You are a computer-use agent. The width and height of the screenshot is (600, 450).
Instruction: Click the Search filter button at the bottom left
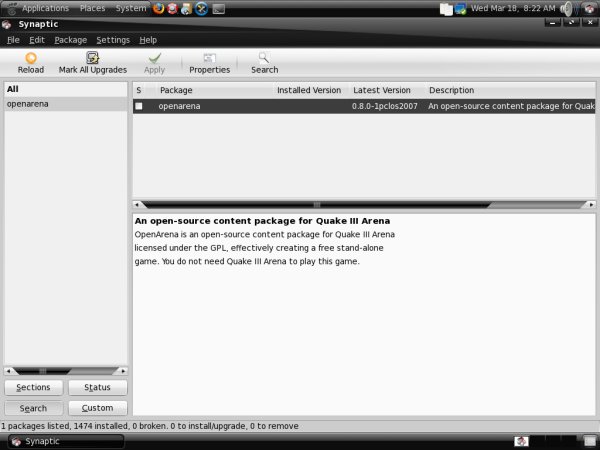click(34, 408)
